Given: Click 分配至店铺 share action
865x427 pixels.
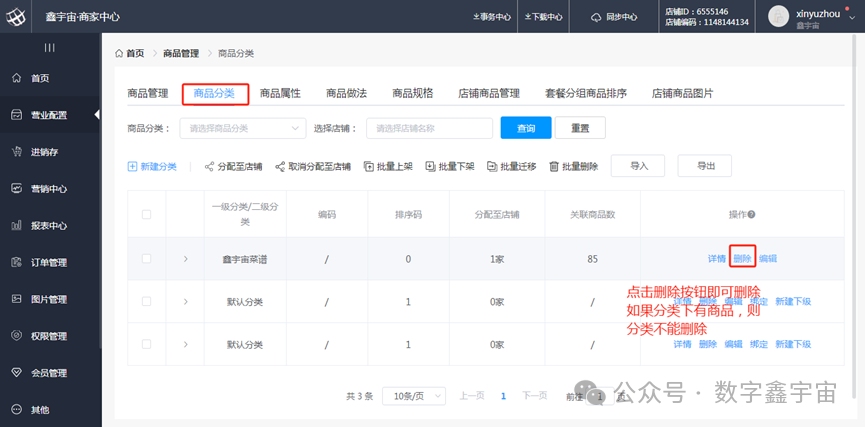Looking at the screenshot, I should (x=233, y=167).
